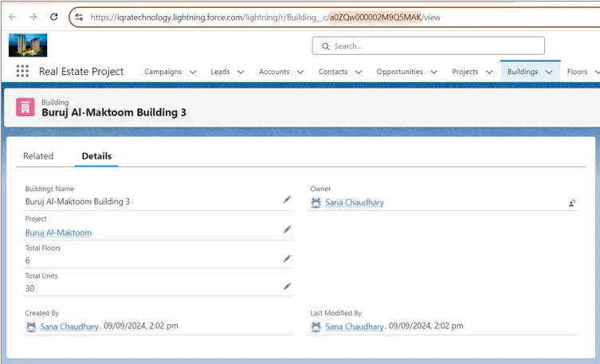600x364 pixels.
Task: Focus the Search input field
Action: click(x=428, y=46)
